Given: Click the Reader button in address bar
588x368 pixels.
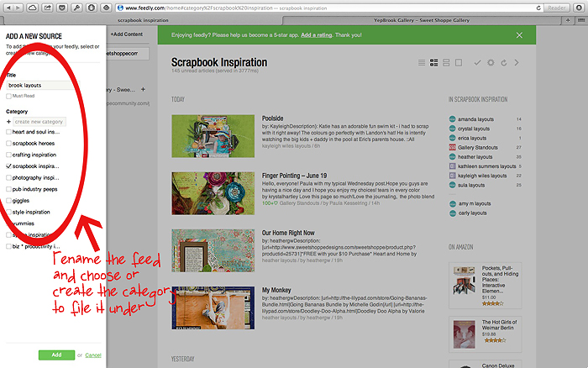Looking at the screenshot, I should coord(556,8).
